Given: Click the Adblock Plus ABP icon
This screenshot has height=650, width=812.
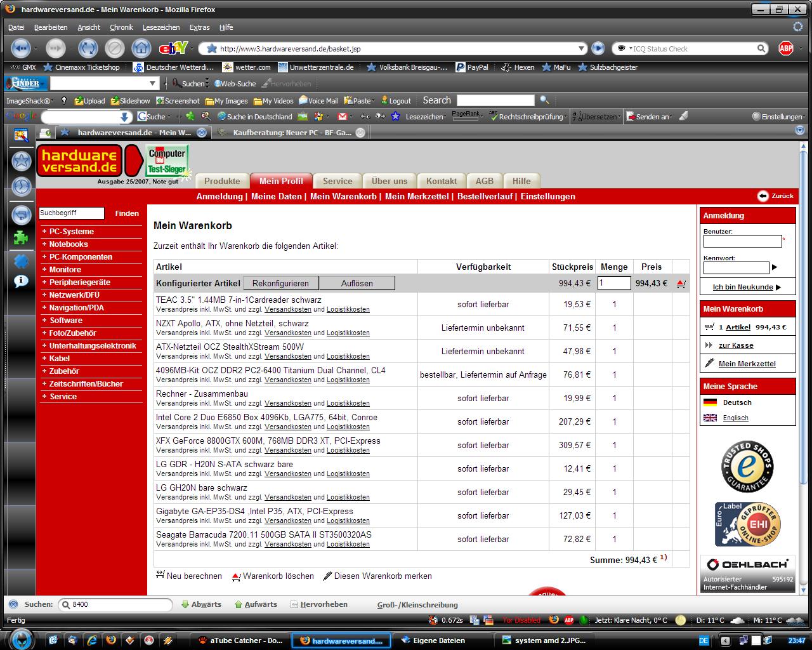Looking at the screenshot, I should tap(786, 48).
